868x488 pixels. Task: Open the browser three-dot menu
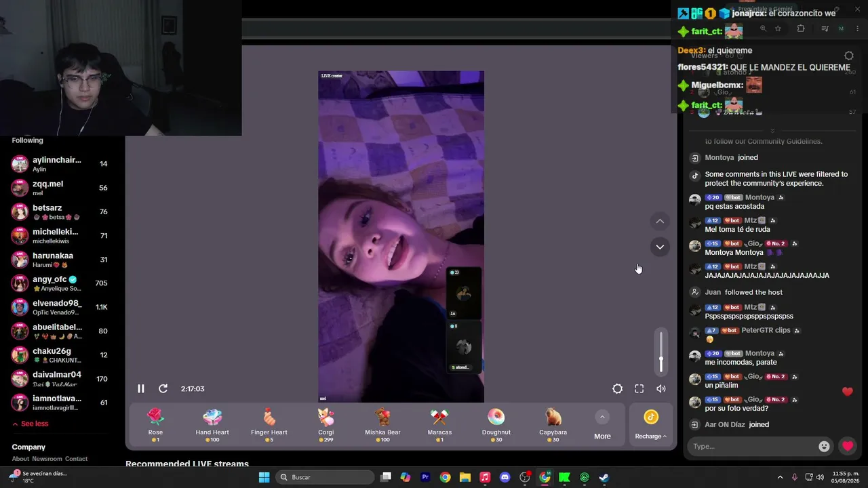click(x=858, y=28)
